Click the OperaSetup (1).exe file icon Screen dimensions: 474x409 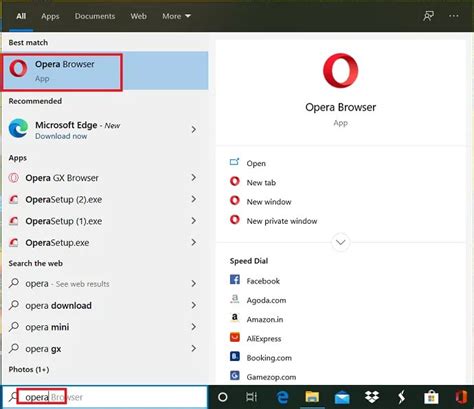coord(14,221)
